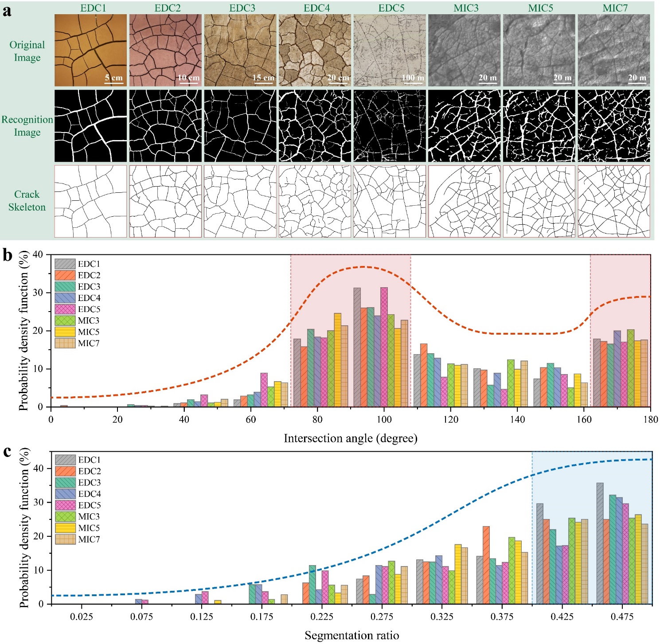Image resolution: width=660 pixels, height=644 pixels.
Task: Click the "Segmentation ratio" axis title
Action: click(x=351, y=636)
